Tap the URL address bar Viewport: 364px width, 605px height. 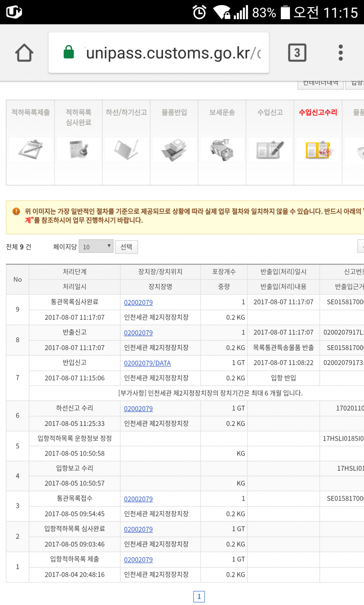click(173, 53)
